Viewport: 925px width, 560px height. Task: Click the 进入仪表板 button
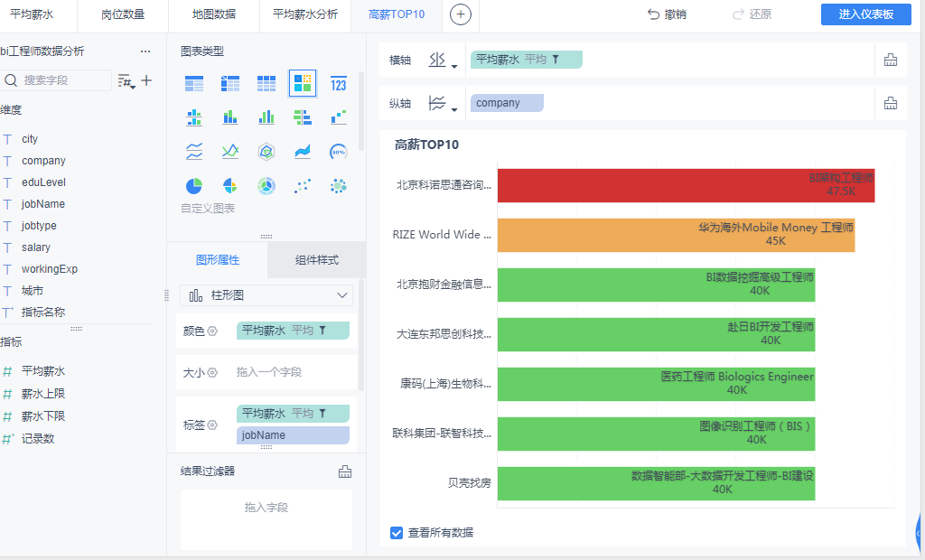click(x=866, y=14)
